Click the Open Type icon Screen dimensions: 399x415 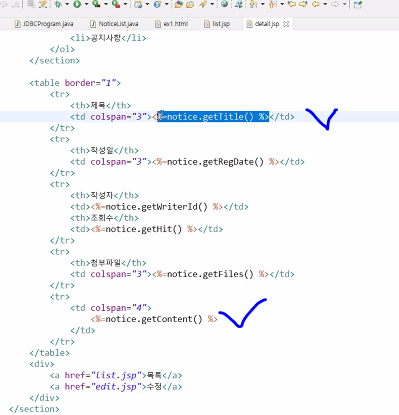pyautogui.click(x=179, y=4)
